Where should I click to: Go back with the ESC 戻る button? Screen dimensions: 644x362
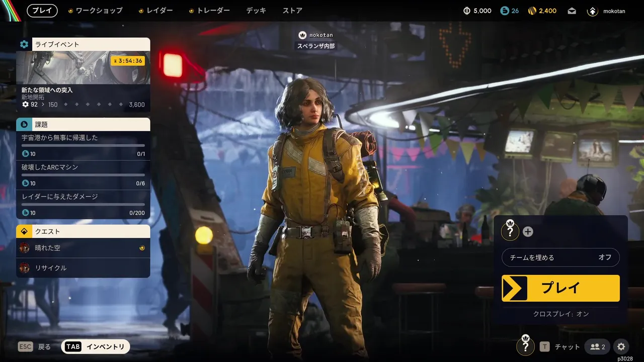(34, 346)
